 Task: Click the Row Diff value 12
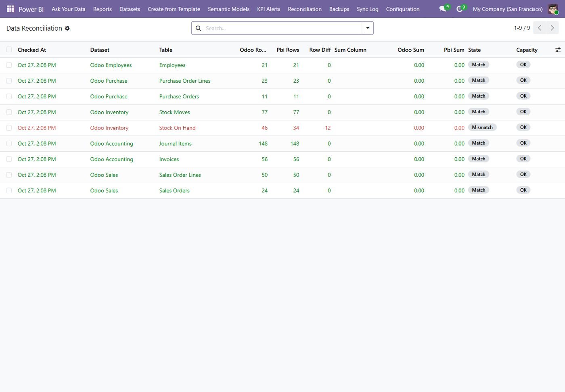coord(328,128)
